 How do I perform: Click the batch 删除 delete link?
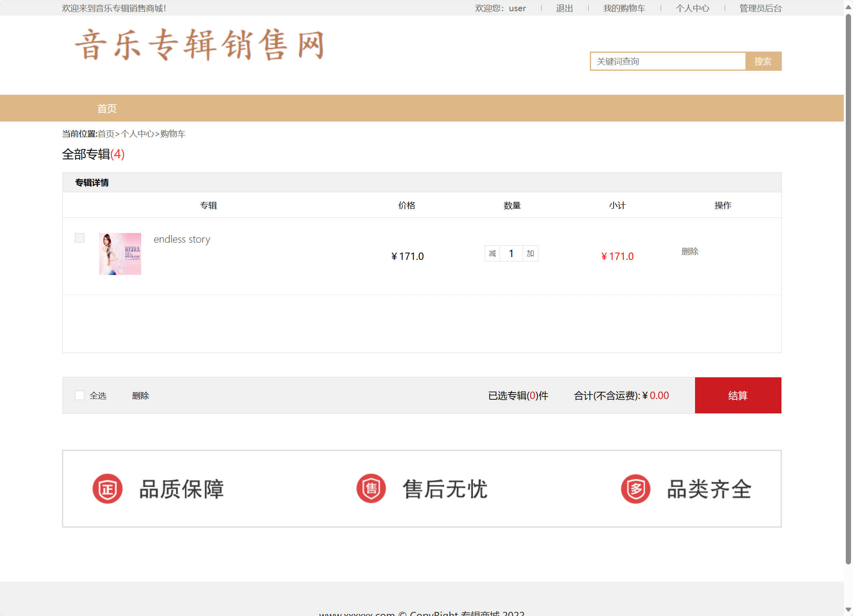pyautogui.click(x=140, y=395)
